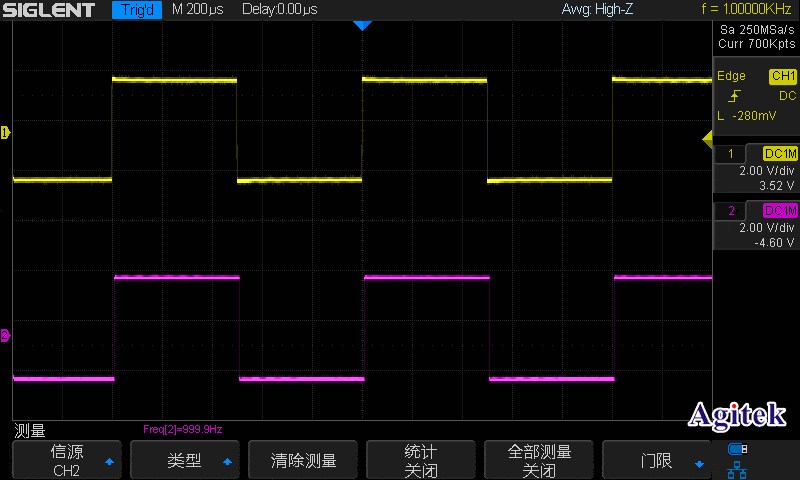Click the LAN network status icon
Screen dimensions: 800x480
(x=737, y=469)
